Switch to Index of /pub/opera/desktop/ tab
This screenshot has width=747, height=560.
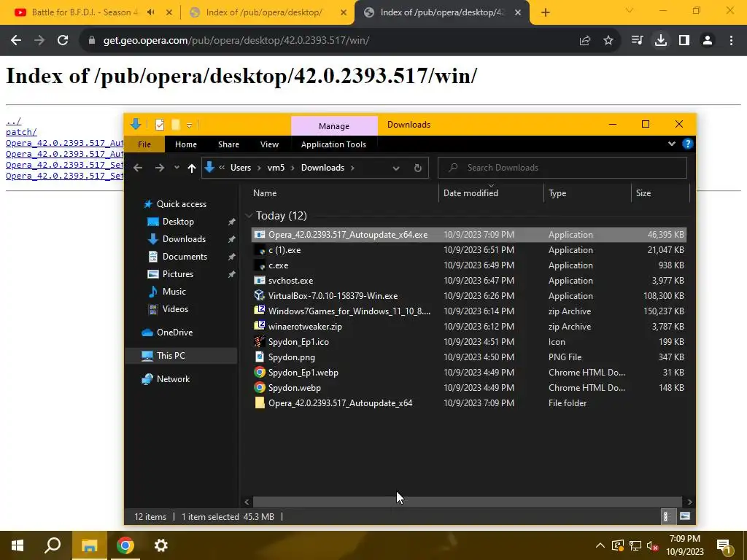tap(264, 12)
